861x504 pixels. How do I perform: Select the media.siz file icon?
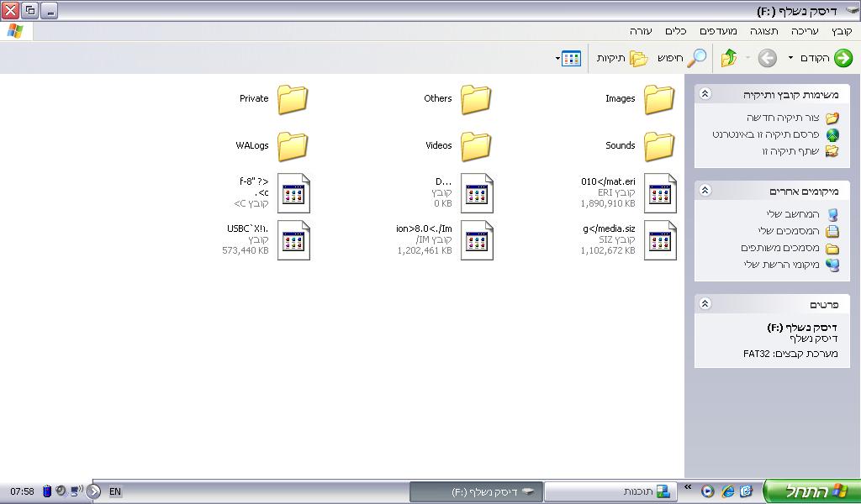coord(660,241)
